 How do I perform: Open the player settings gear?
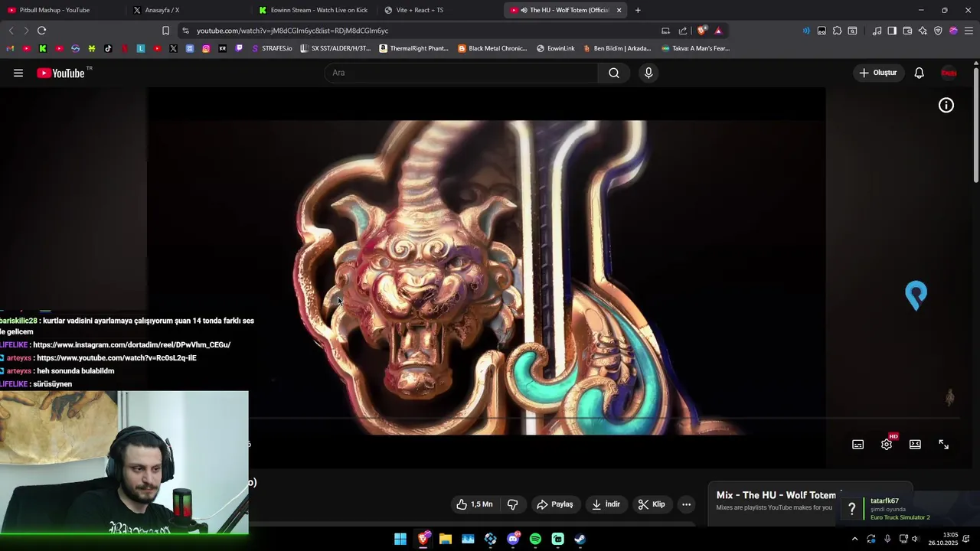pos(887,445)
